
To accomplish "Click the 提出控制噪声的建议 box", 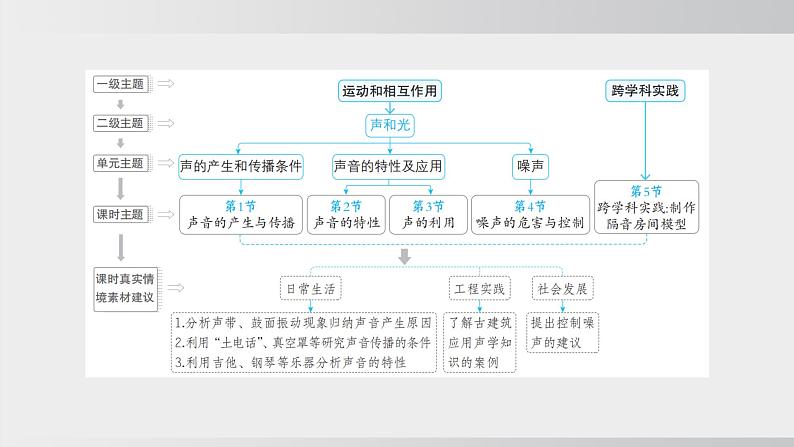I will coord(563,333).
